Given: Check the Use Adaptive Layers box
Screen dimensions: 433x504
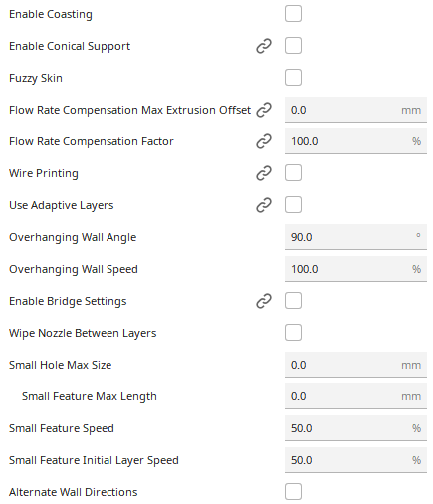Looking at the screenshot, I should (x=293, y=205).
